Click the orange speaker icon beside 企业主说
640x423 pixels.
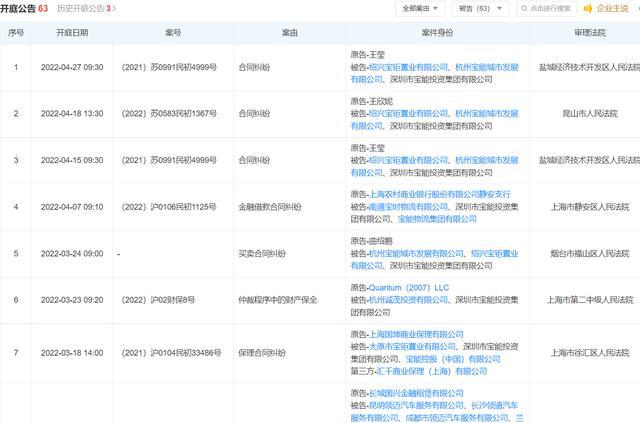click(588, 9)
